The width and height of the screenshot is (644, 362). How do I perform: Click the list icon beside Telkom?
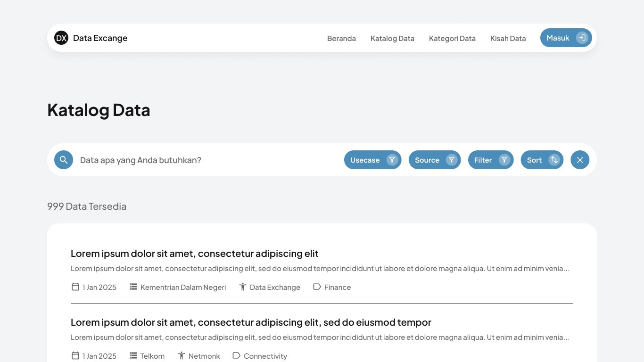coord(133,355)
